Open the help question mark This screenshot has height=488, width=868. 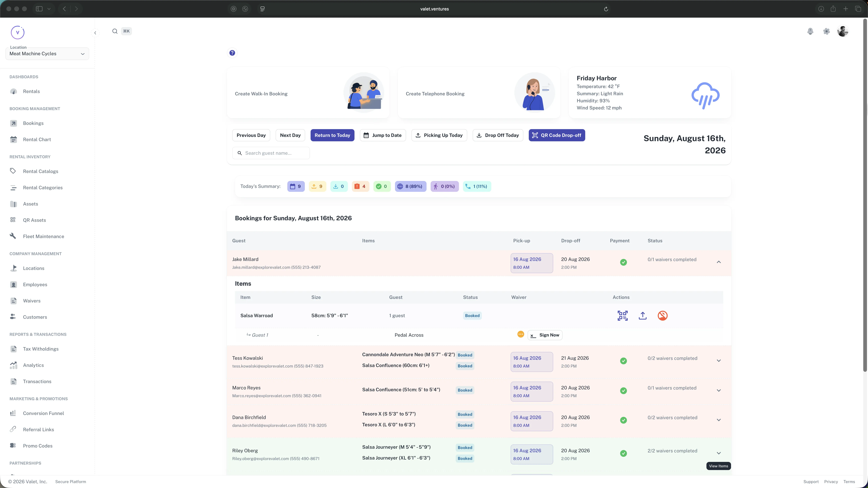coord(232,53)
